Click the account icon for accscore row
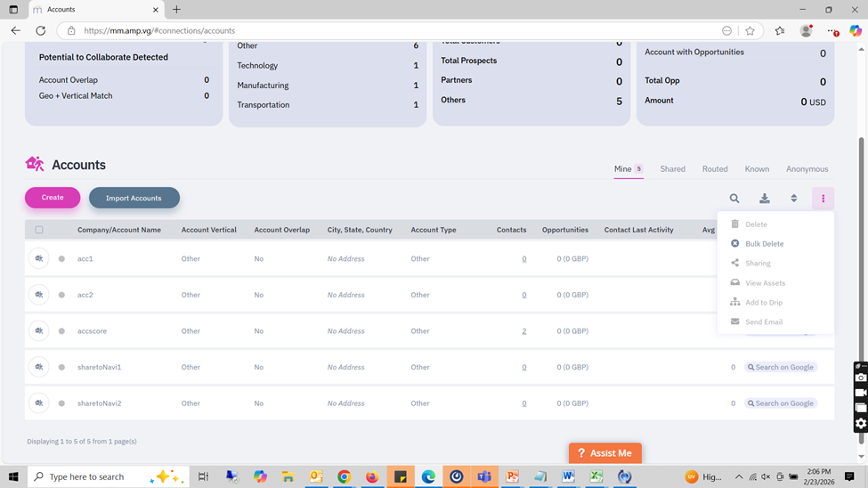 [x=39, y=331]
